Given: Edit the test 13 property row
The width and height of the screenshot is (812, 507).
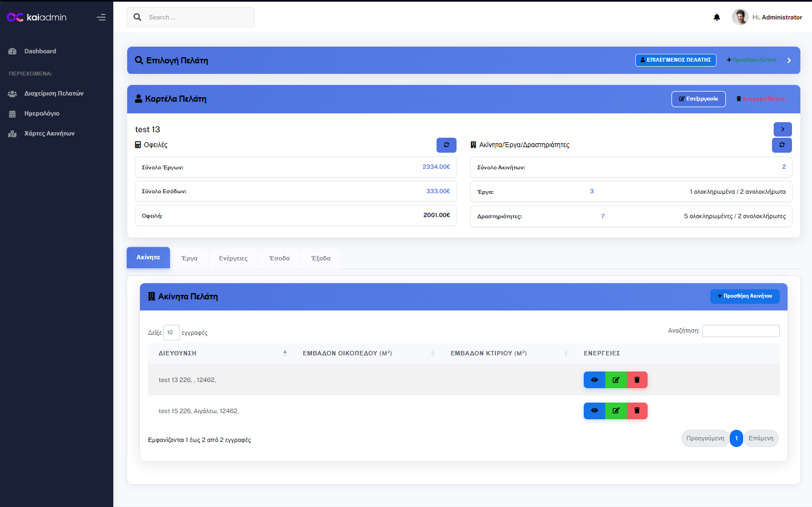Looking at the screenshot, I should coord(616,380).
